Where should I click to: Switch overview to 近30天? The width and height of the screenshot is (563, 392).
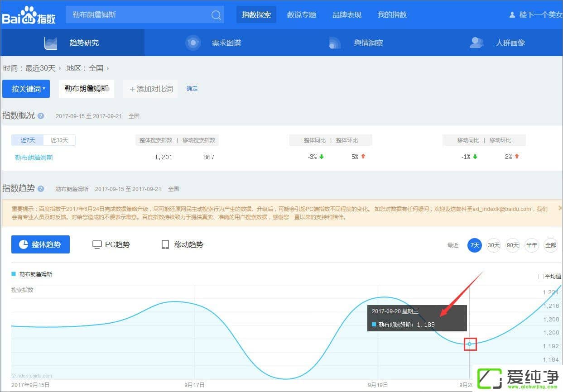tap(59, 140)
